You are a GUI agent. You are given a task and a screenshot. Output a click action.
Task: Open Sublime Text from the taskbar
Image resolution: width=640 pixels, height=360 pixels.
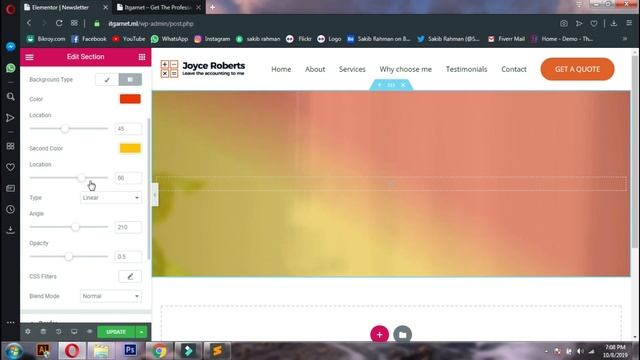click(217, 350)
